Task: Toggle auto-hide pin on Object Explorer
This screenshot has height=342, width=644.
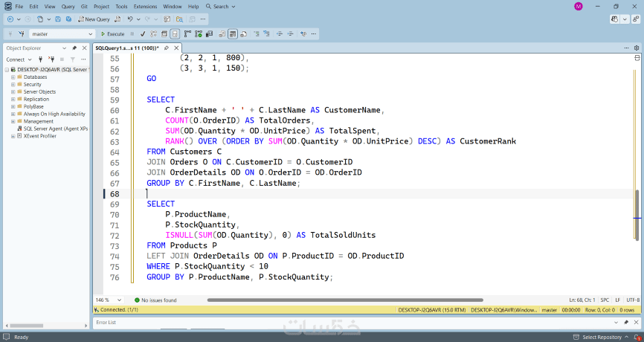Action: click(x=74, y=48)
